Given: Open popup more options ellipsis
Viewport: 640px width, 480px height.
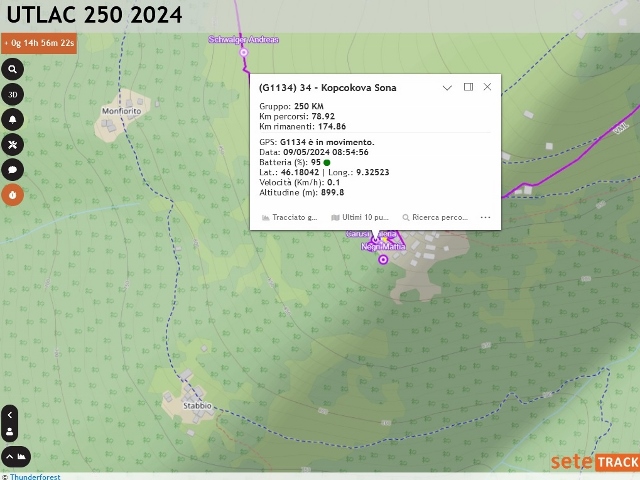Looking at the screenshot, I should pos(485,218).
